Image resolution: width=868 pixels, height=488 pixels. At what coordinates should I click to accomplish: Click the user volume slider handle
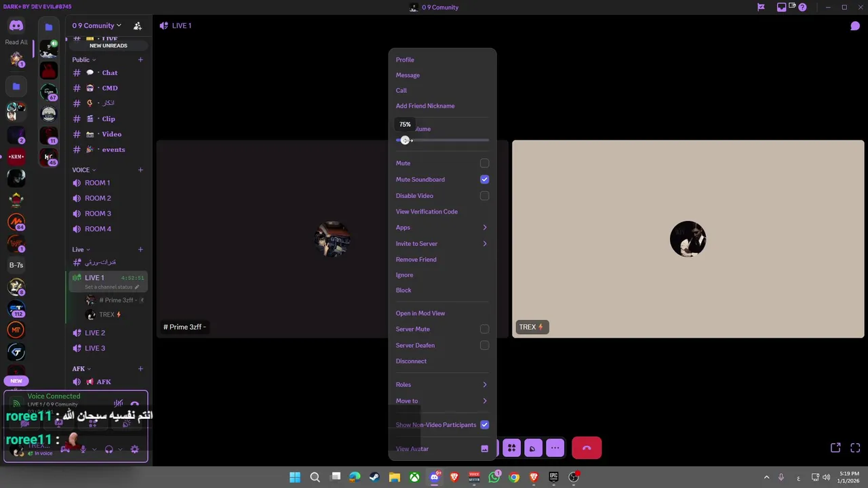pyautogui.click(x=406, y=140)
